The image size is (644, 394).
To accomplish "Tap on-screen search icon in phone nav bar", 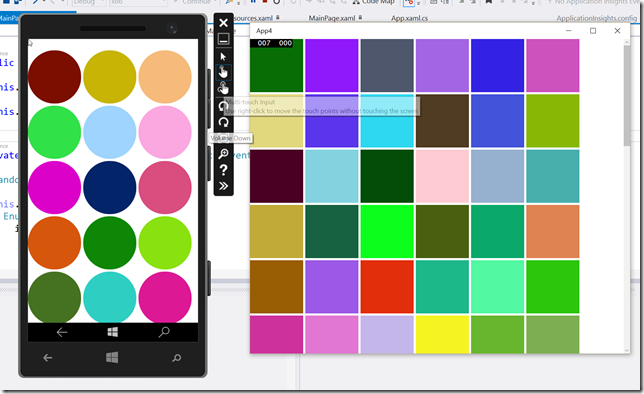I will tap(164, 332).
